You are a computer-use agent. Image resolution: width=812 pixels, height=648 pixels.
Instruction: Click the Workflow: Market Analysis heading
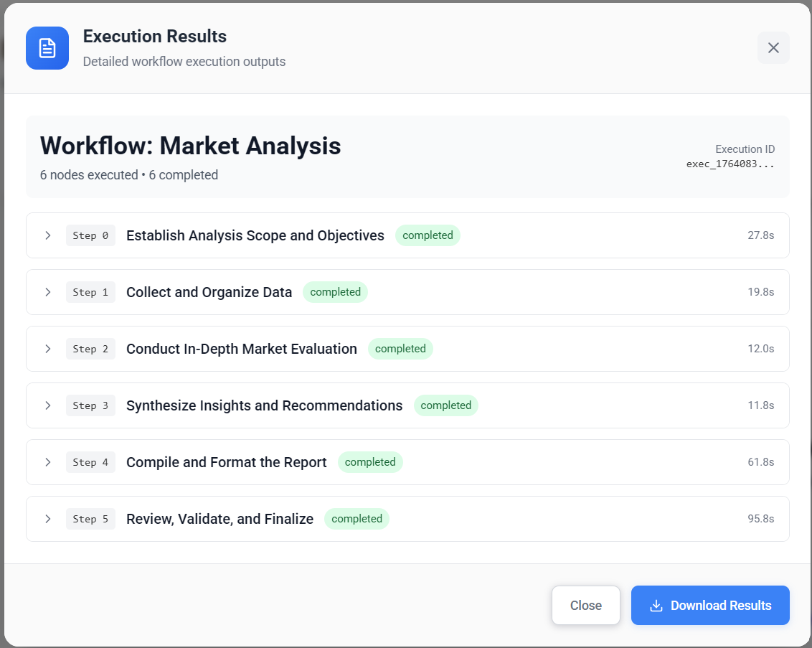tap(190, 146)
